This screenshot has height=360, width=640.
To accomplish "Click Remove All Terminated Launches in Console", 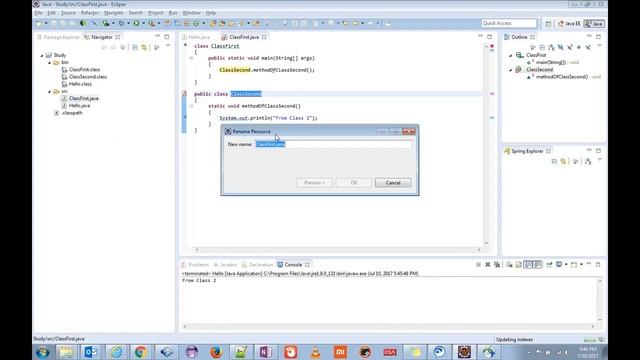I will click(x=497, y=264).
